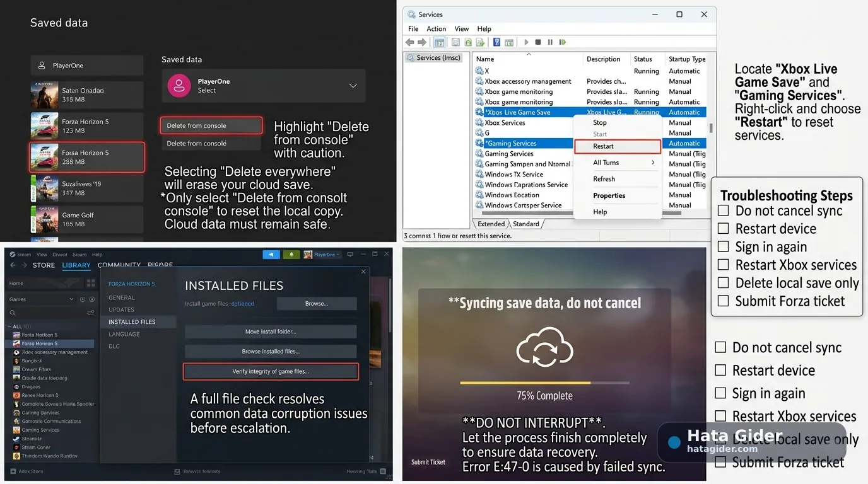Select Forsa Horizon 5 288 MB save entry
Image resolution: width=868 pixels, height=484 pixels.
pyautogui.click(x=87, y=157)
